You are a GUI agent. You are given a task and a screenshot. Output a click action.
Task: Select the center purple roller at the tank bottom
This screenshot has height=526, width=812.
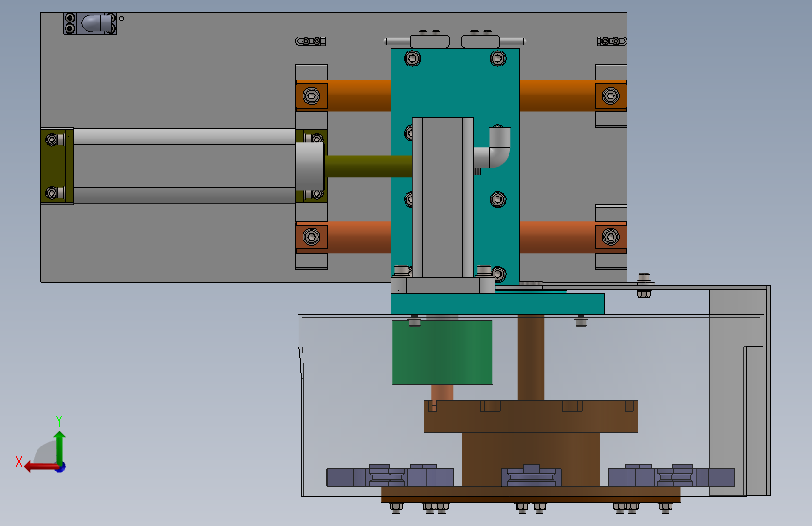pyautogui.click(x=531, y=475)
